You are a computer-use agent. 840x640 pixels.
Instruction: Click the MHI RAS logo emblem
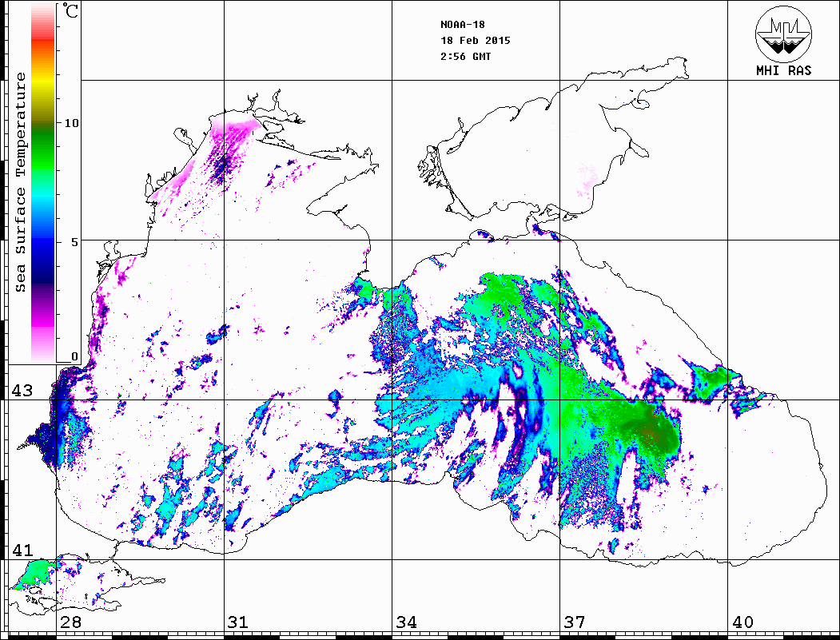784,34
